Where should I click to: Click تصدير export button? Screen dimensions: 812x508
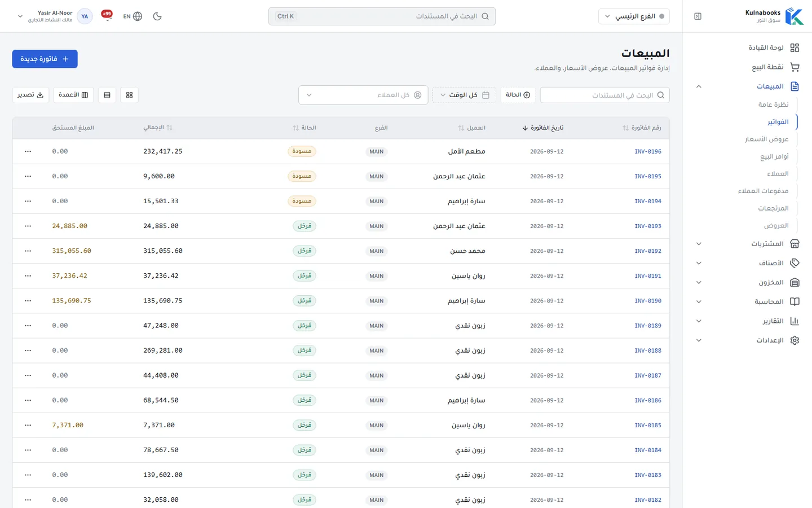click(x=30, y=95)
